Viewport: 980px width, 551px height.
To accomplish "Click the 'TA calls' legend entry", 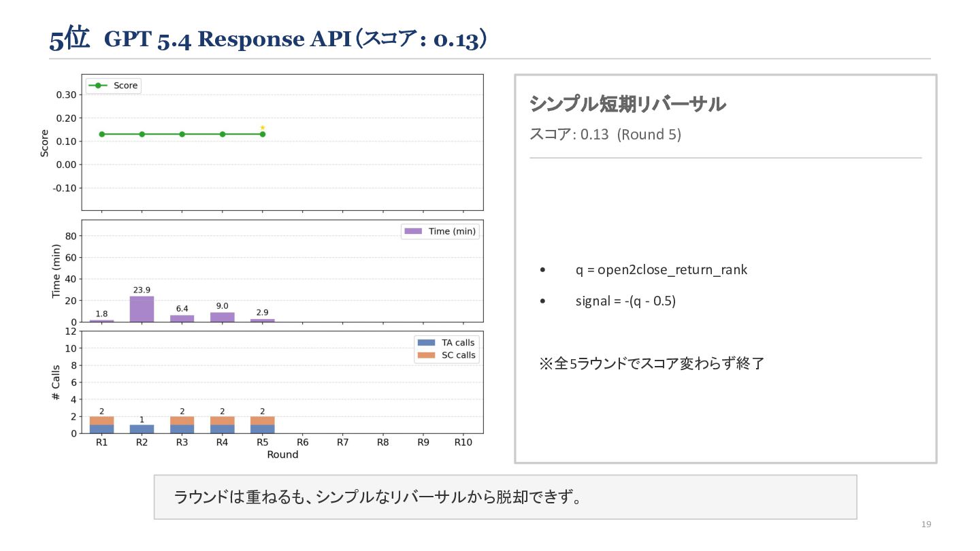I will coord(446,343).
